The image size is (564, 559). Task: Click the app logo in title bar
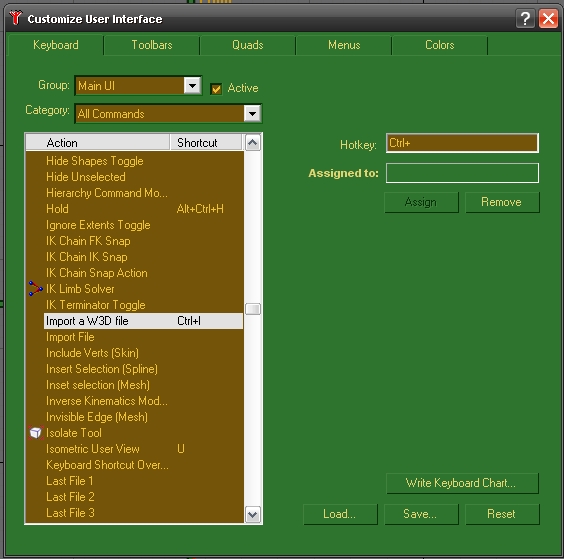(16, 18)
